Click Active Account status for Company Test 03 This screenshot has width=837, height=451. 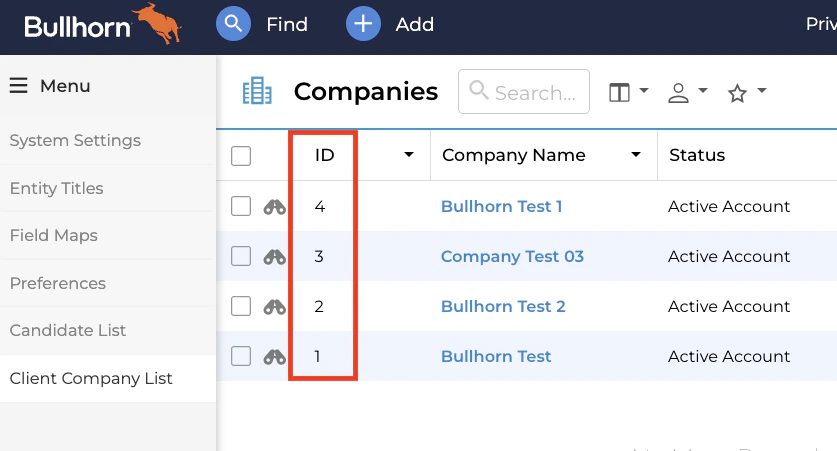[x=729, y=257]
